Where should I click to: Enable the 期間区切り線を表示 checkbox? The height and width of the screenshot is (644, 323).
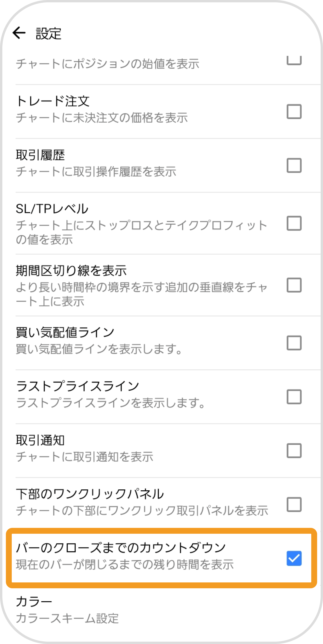294,285
